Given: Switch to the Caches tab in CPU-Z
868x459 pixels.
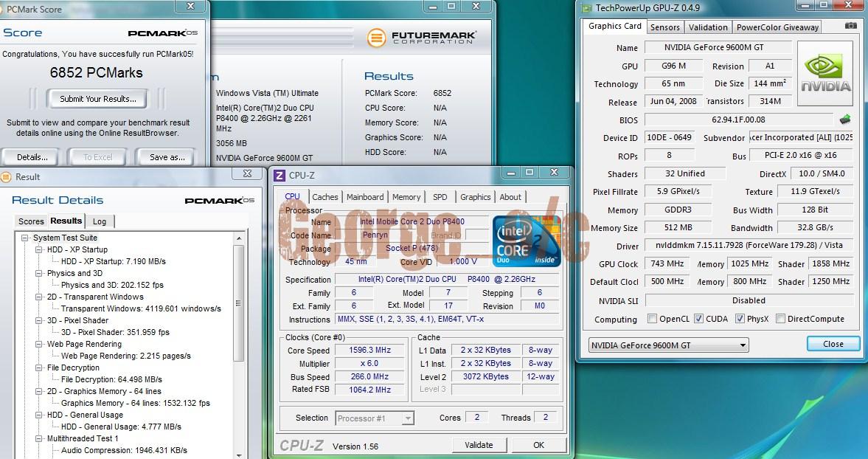Looking at the screenshot, I should point(324,196).
